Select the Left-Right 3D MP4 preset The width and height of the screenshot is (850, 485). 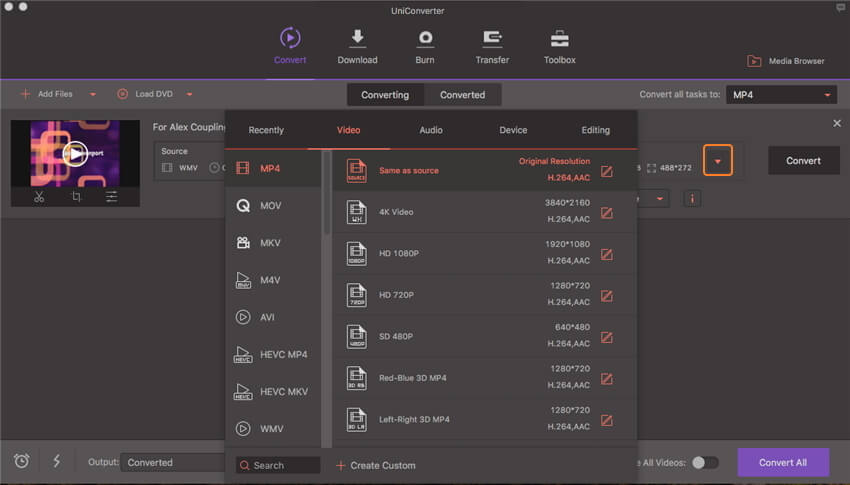point(485,419)
